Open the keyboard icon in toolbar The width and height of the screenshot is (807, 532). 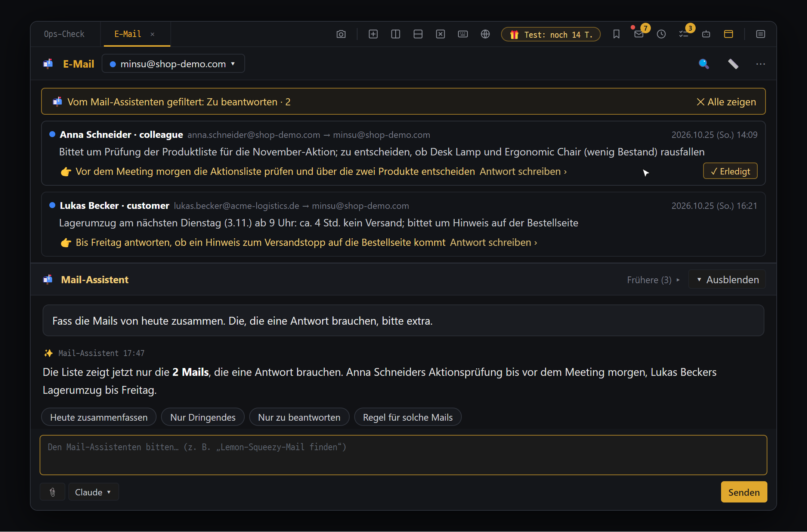click(463, 34)
